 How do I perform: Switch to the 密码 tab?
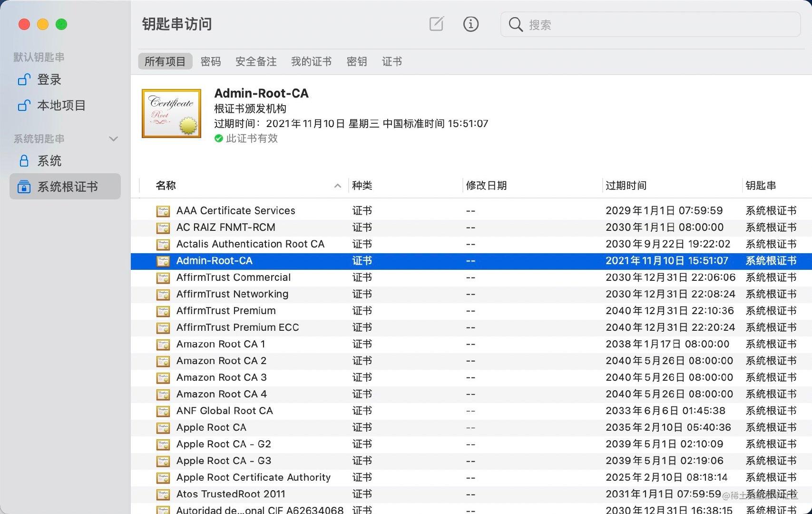211,61
